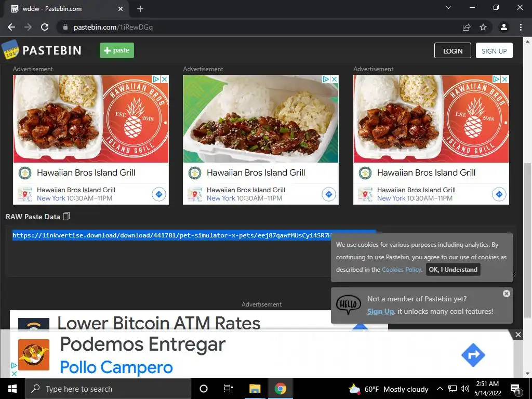Open File Explorer from the taskbar
Screen dimensions: 532x399
pos(255,389)
